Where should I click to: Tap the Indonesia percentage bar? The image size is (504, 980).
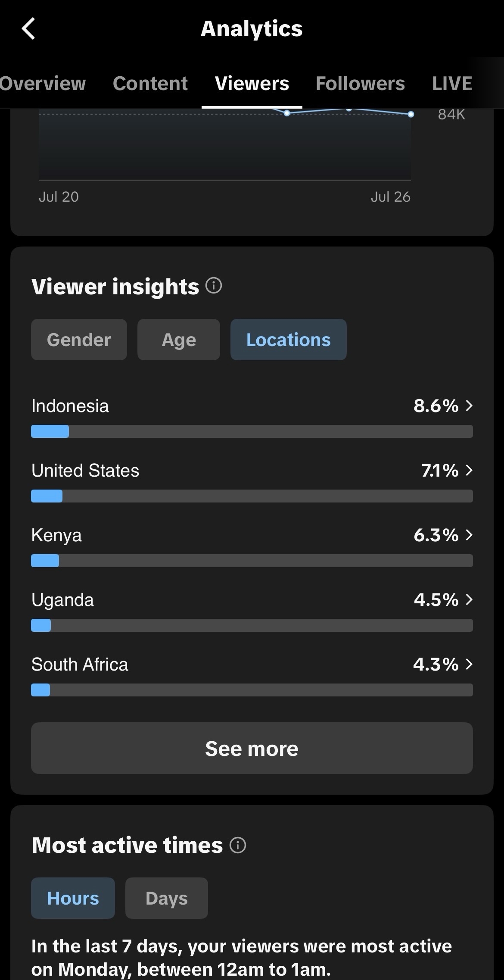(252, 431)
